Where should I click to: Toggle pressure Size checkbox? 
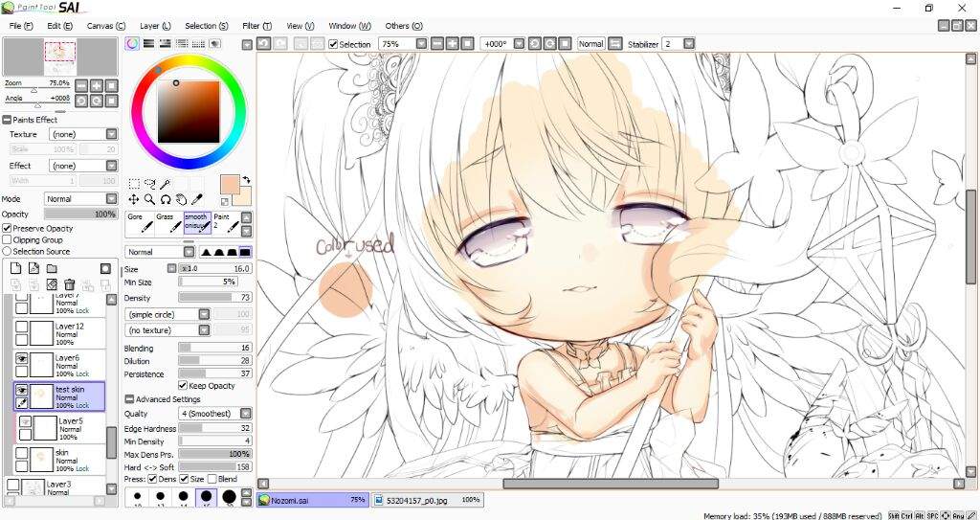[x=183, y=479]
